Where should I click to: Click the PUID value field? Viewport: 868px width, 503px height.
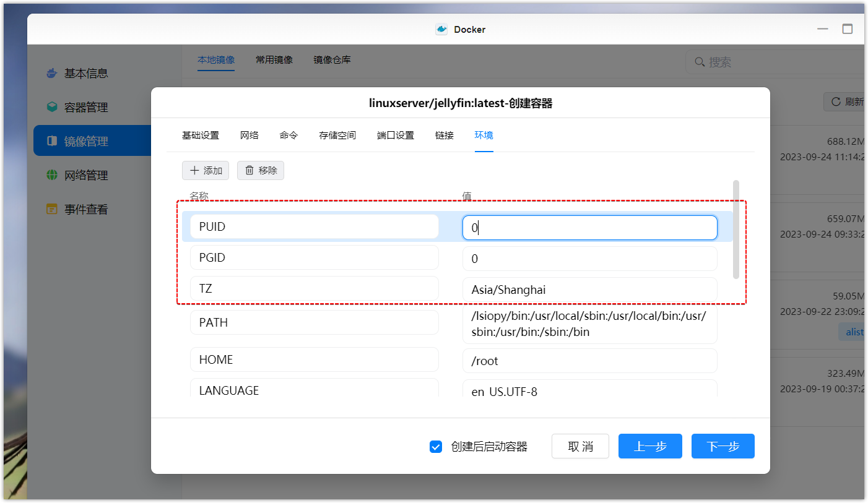(x=590, y=228)
